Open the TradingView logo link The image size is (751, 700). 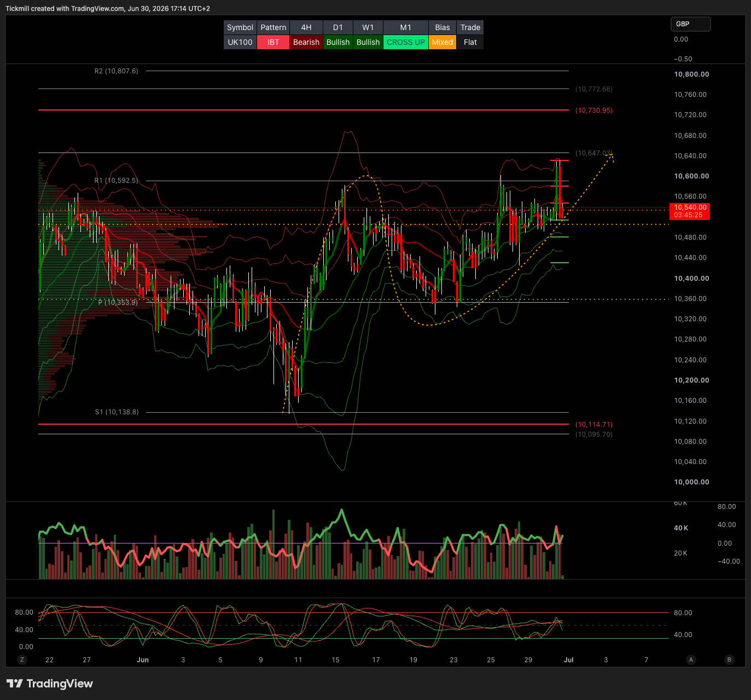click(x=50, y=684)
